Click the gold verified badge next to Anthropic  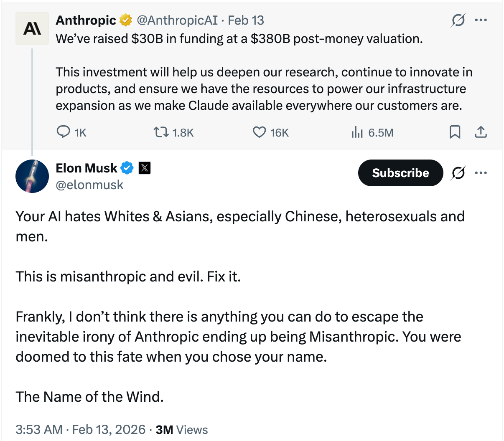click(x=126, y=20)
